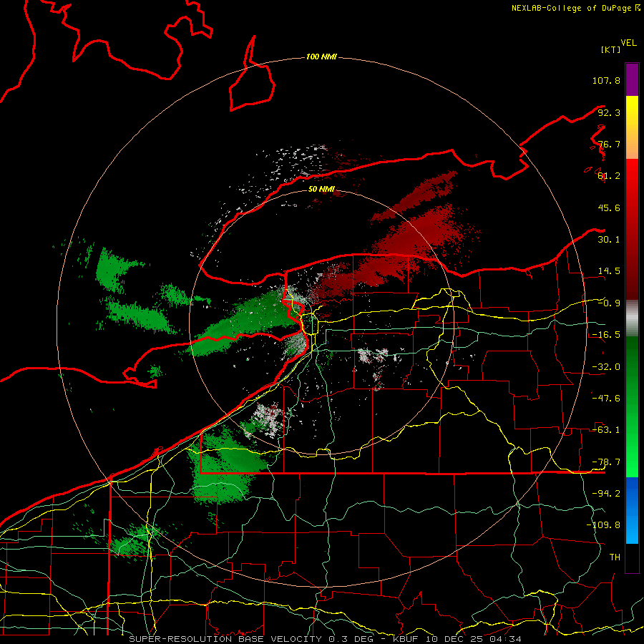The image size is (644, 644).
Task: Pick the yellow-orange segment of the color bar
Action: pos(632,127)
